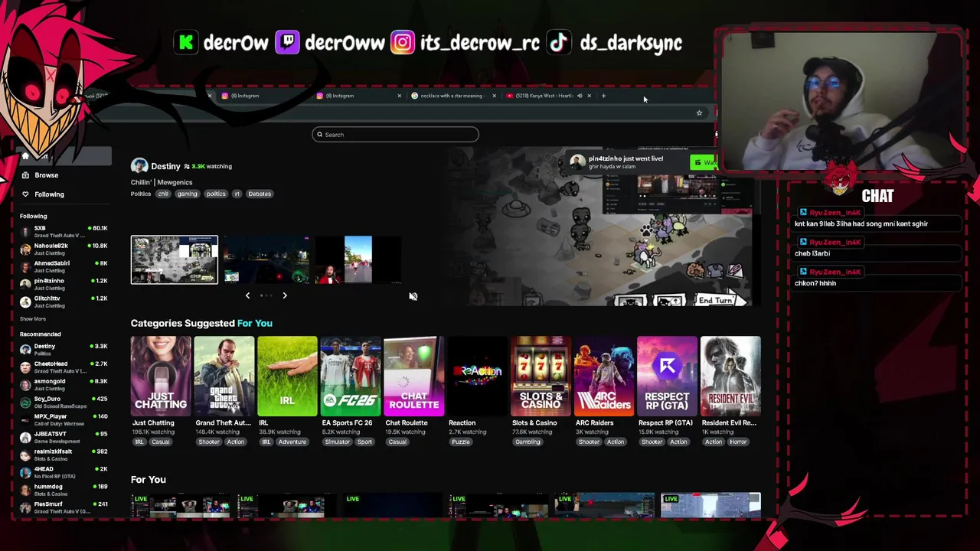The width and height of the screenshot is (980, 551).
Task: Mute audio on the Kanye West tab
Action: click(580, 96)
